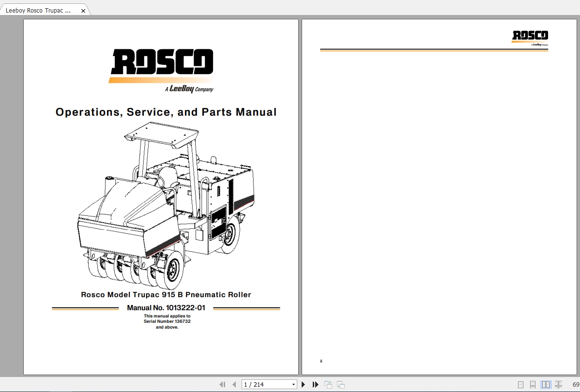
Task: Switch to single page view
Action: pyautogui.click(x=520, y=385)
